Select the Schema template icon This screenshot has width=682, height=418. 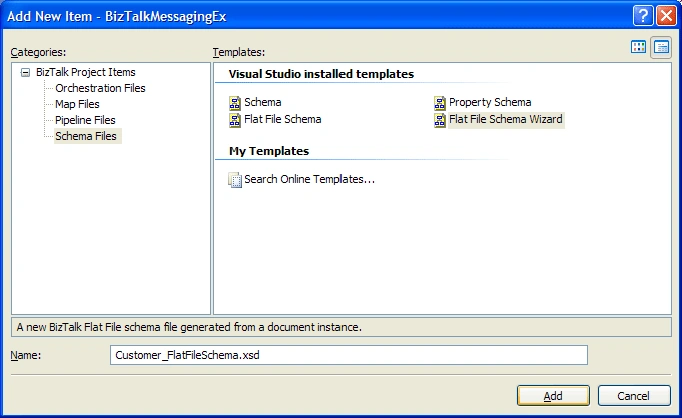click(x=235, y=103)
